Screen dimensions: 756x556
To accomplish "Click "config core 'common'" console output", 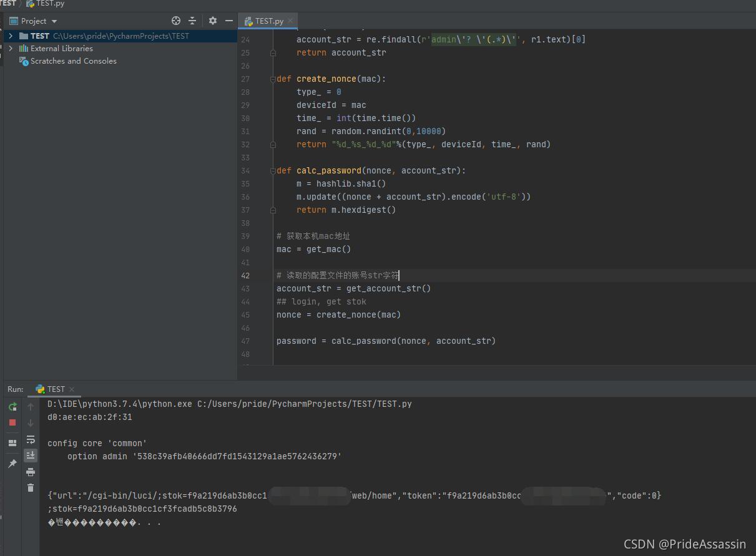I will 97,443.
